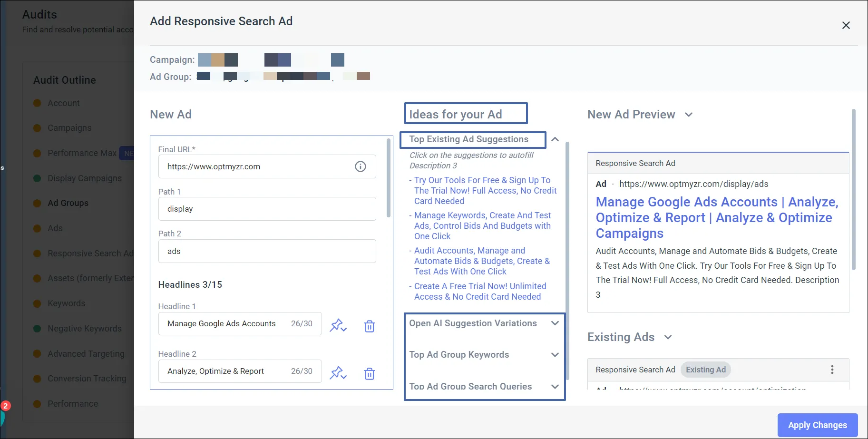Select Responsive Search Ads outline item

coord(90,254)
